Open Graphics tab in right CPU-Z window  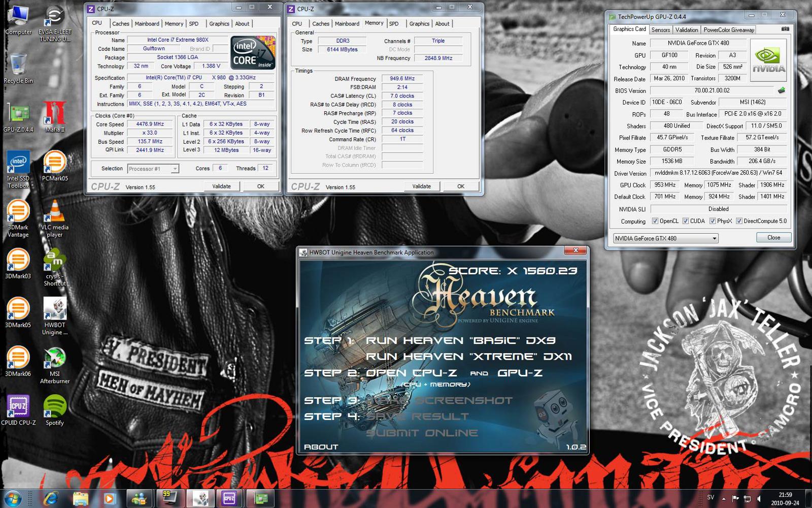pos(419,24)
